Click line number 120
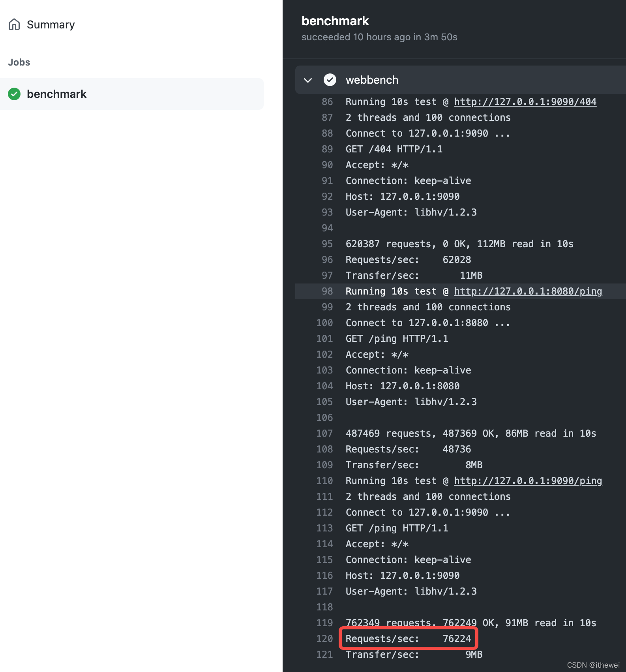Screen dimensions: 626x672 [324, 639]
